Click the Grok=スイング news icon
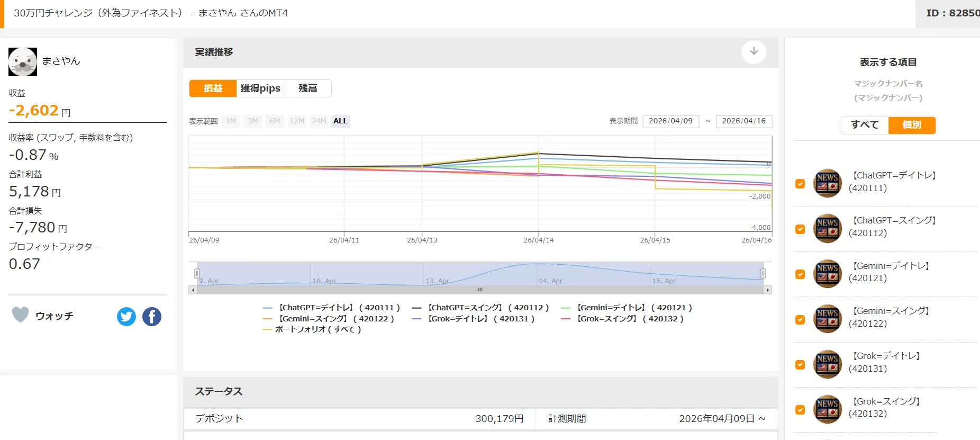The width and height of the screenshot is (980, 440). point(827,409)
